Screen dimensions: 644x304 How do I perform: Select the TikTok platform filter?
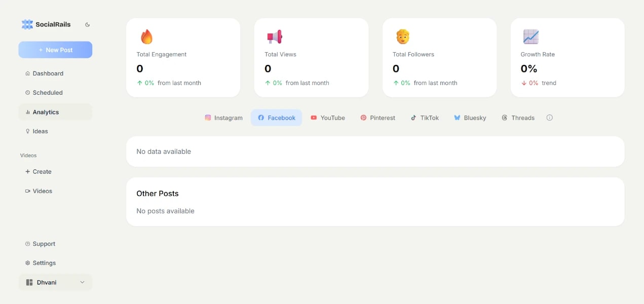[x=425, y=118]
